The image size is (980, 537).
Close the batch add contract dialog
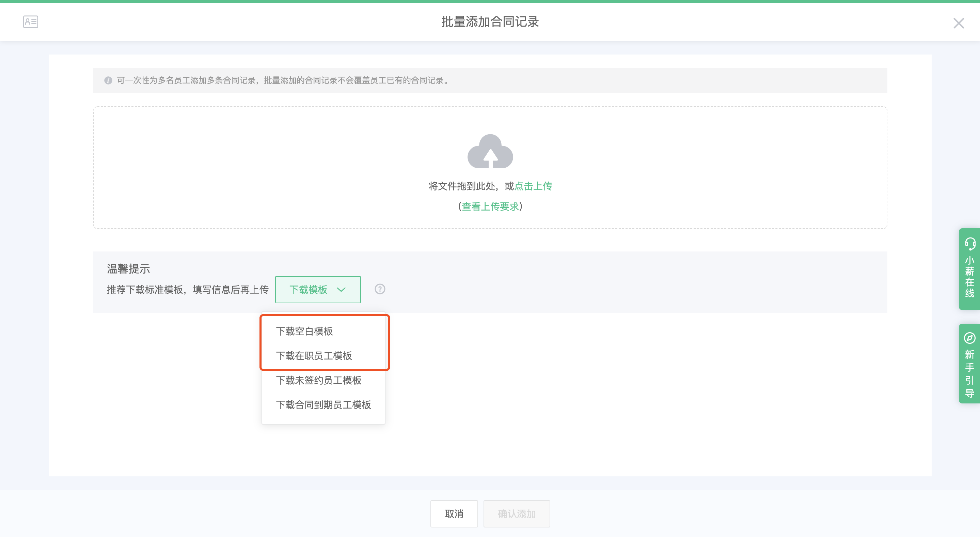[958, 23]
